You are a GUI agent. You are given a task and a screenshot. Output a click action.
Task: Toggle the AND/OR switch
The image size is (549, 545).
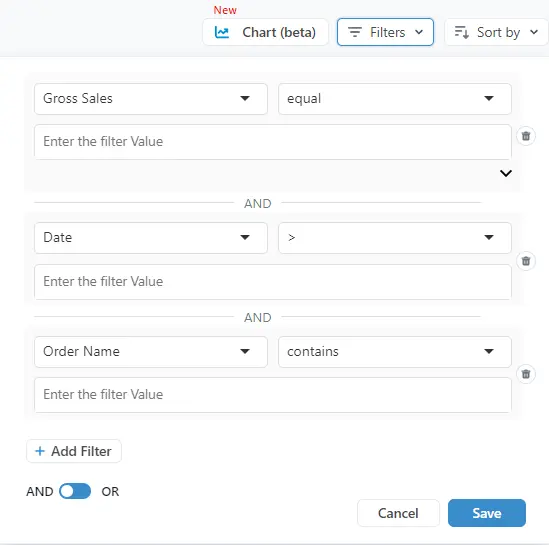click(x=75, y=491)
